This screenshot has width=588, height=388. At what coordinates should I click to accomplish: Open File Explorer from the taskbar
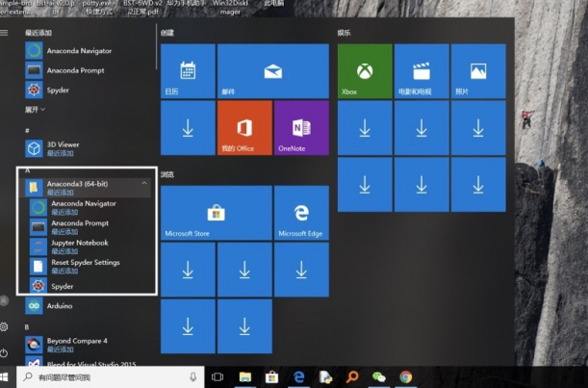(x=245, y=376)
